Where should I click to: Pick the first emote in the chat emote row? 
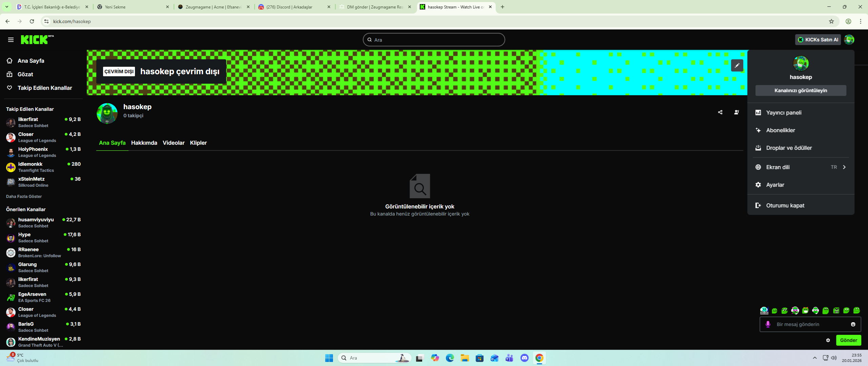[x=764, y=310]
